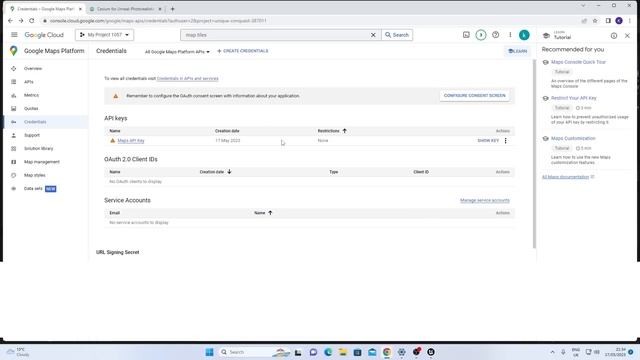
Task: Open a new browser tab with plus icon
Action: click(172, 9)
